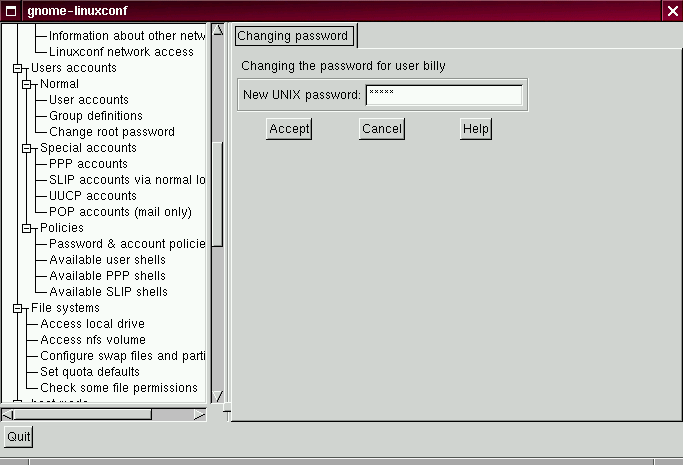The width and height of the screenshot is (683, 465).
Task: Collapse the Normal accounts branch
Action: [27, 85]
